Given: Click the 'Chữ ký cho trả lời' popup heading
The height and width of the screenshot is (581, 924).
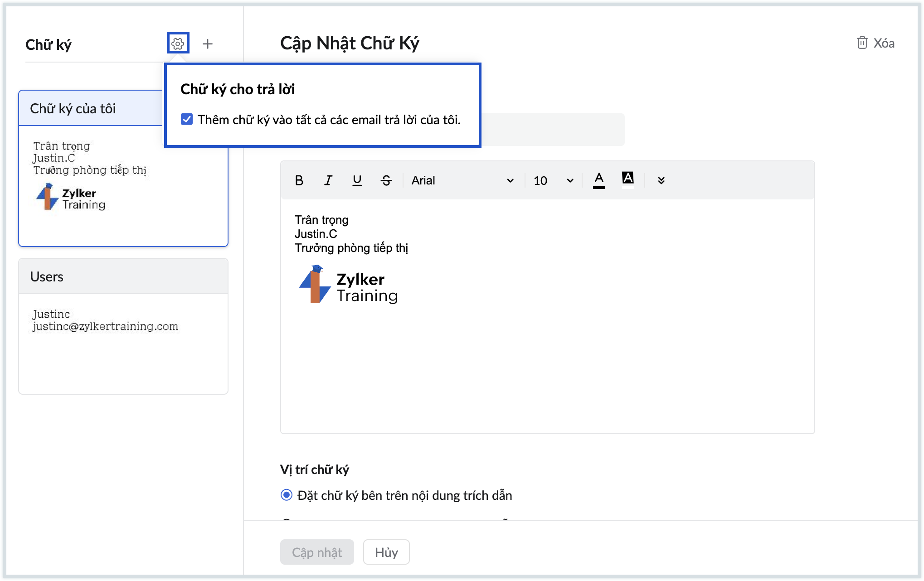Looking at the screenshot, I should click(238, 89).
